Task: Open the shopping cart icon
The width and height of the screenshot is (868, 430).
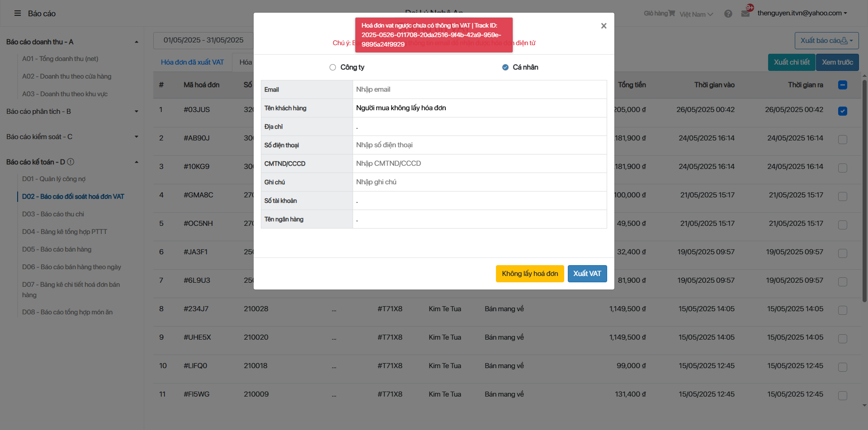Action: click(x=672, y=14)
